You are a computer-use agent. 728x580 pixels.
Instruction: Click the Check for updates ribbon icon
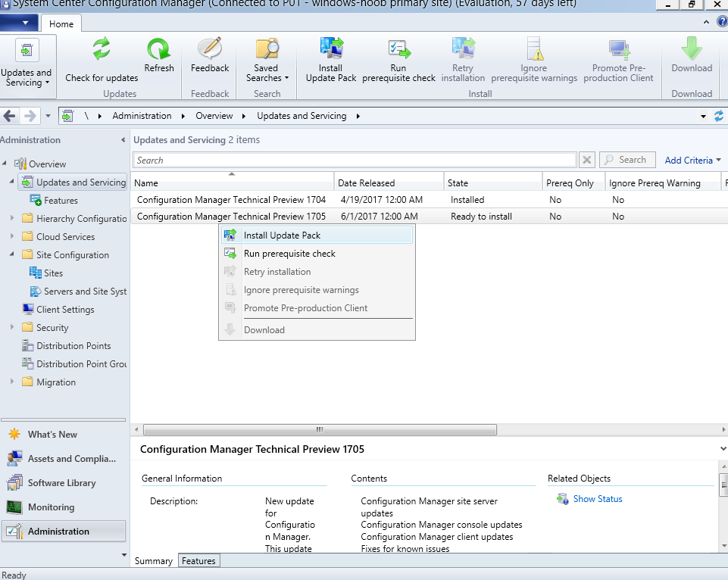coord(102,49)
